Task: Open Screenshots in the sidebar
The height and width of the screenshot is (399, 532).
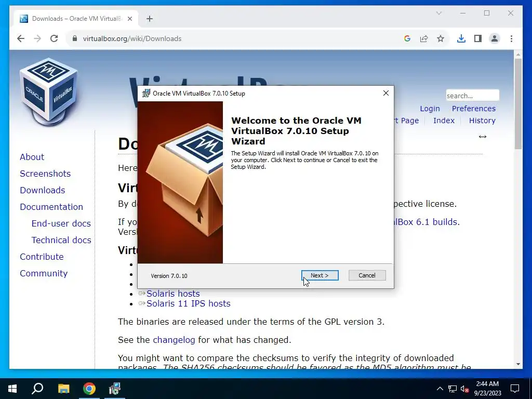Action: 45,174
